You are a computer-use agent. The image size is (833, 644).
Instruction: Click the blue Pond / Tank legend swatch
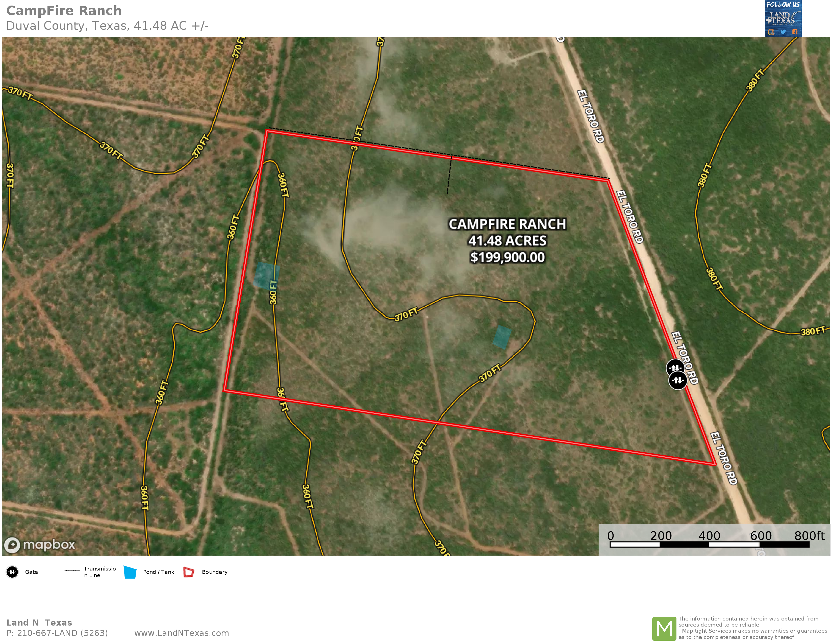click(130, 572)
